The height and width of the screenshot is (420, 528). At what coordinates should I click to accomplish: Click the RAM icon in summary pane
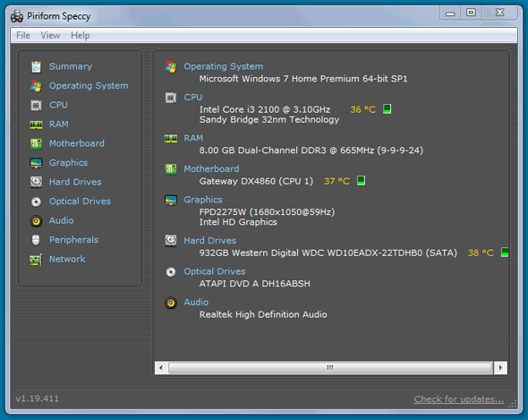[x=171, y=139]
